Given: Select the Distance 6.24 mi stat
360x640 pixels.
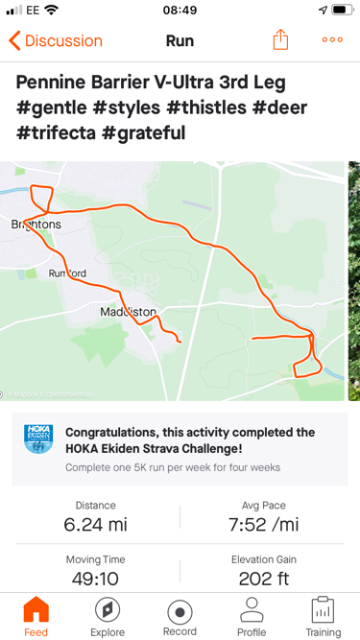Looking at the screenshot, I should [96, 517].
